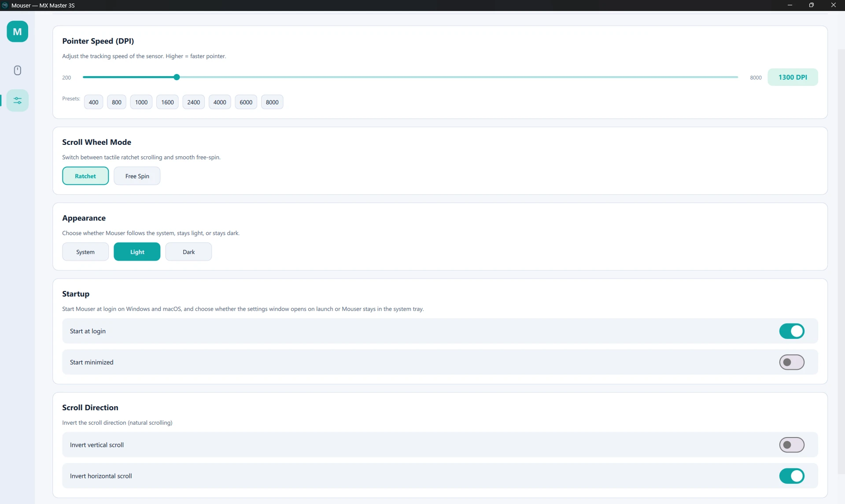This screenshot has width=845, height=504.
Task: Choose the System appearance option
Action: click(x=85, y=252)
